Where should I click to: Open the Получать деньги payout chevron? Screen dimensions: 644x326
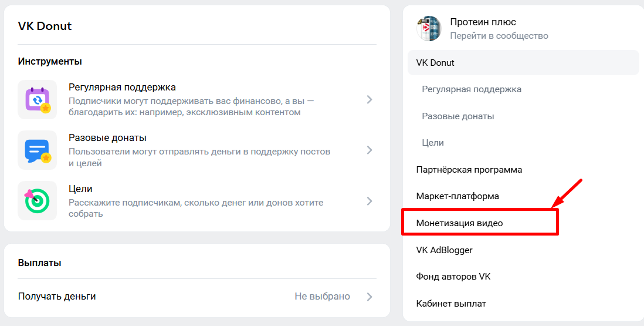pos(370,297)
